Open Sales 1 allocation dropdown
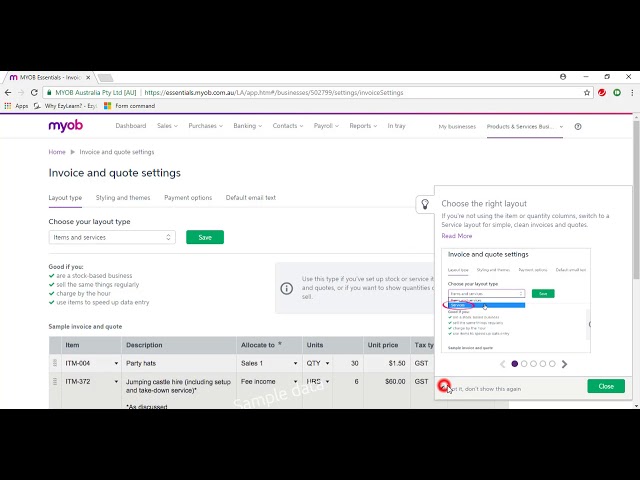Viewport: 640px width, 480px height. coord(295,363)
